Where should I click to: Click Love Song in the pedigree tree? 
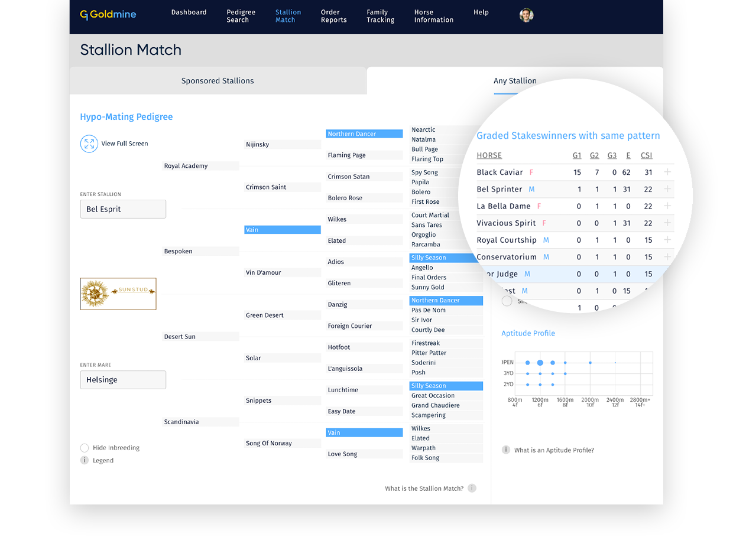coord(364,454)
